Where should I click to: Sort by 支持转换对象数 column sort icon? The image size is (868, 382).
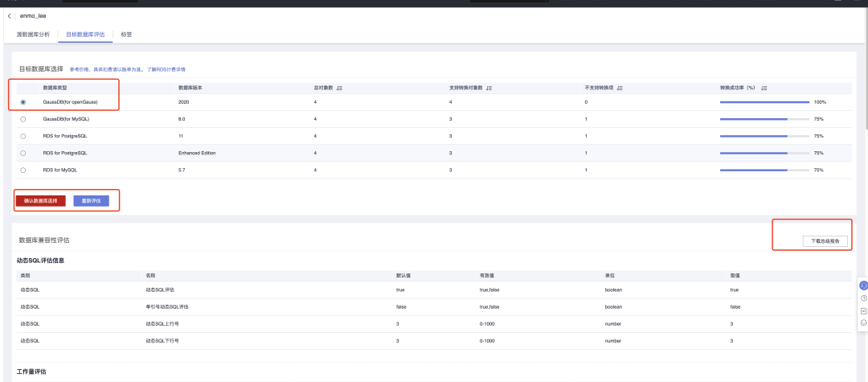[489, 88]
